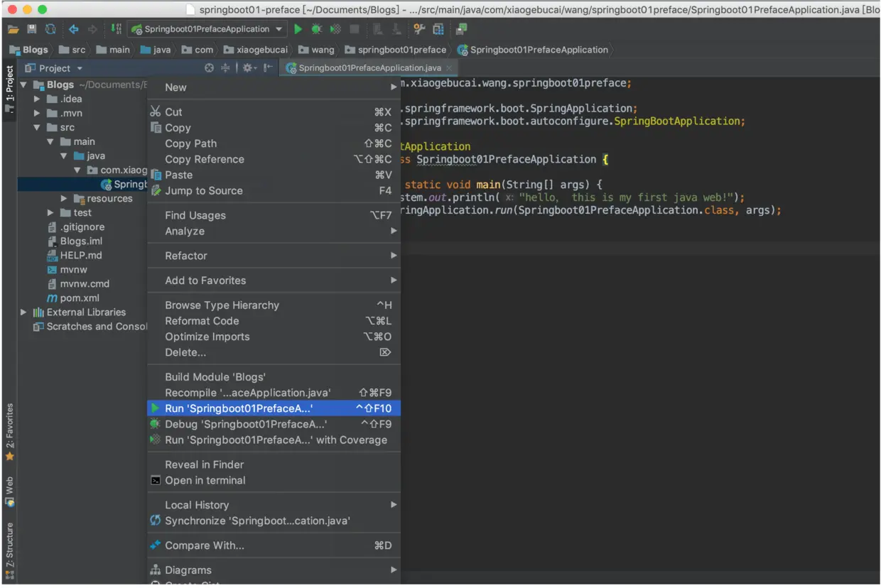Expand the resources folder arrow

click(64, 199)
